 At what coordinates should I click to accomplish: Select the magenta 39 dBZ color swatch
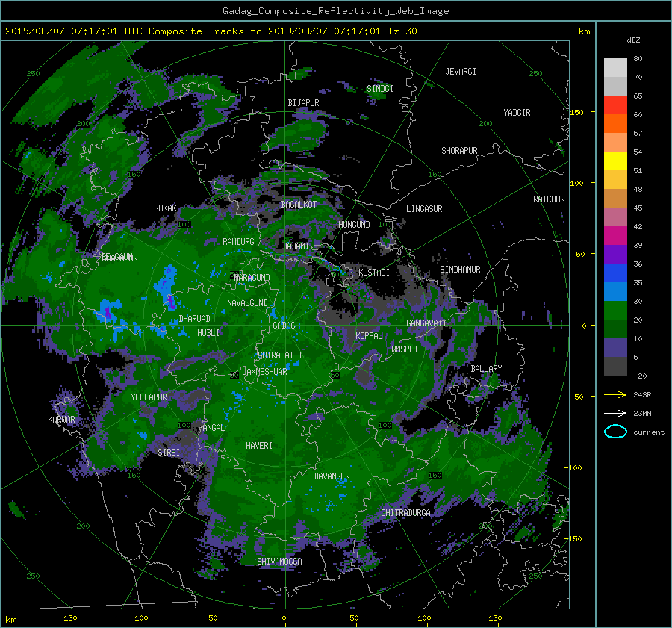[x=615, y=235]
